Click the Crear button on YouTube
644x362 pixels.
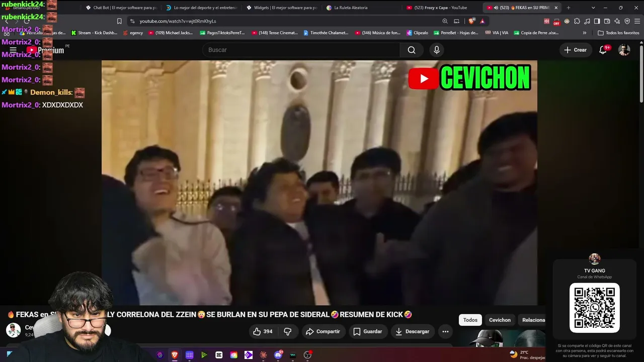[x=576, y=50]
